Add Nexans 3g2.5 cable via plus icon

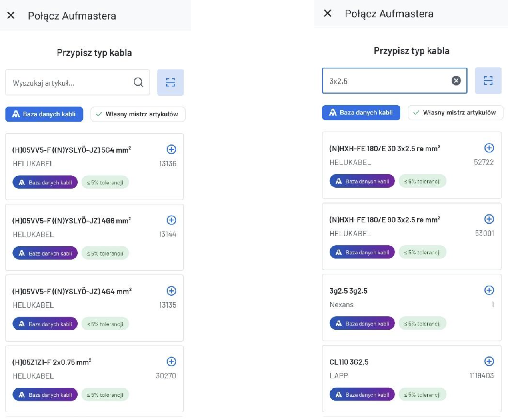(489, 290)
